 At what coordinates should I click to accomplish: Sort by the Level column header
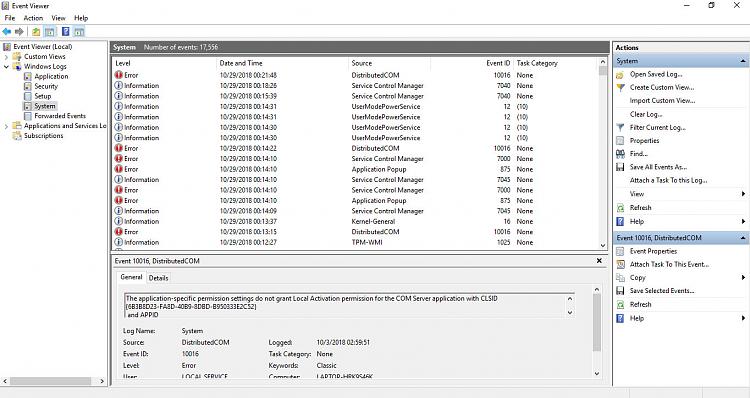[165, 63]
